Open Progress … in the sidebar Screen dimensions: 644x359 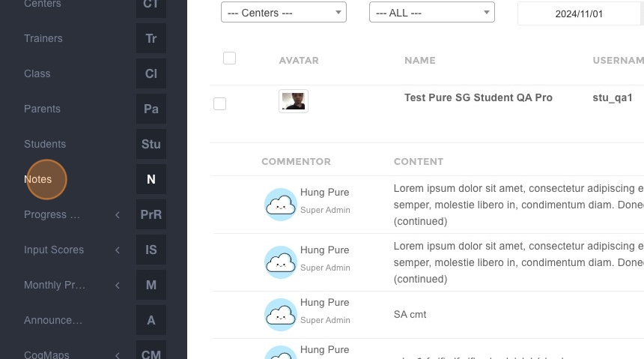tap(52, 214)
